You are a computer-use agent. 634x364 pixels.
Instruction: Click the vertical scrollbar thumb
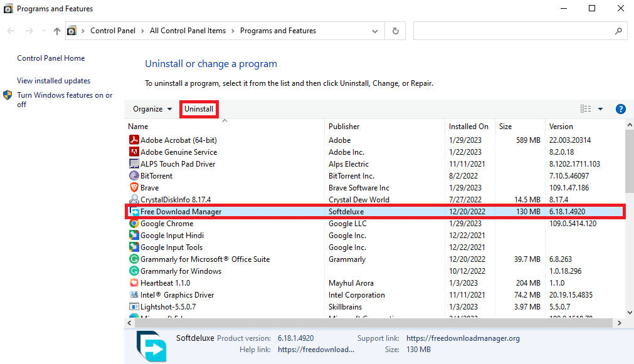(x=630, y=162)
